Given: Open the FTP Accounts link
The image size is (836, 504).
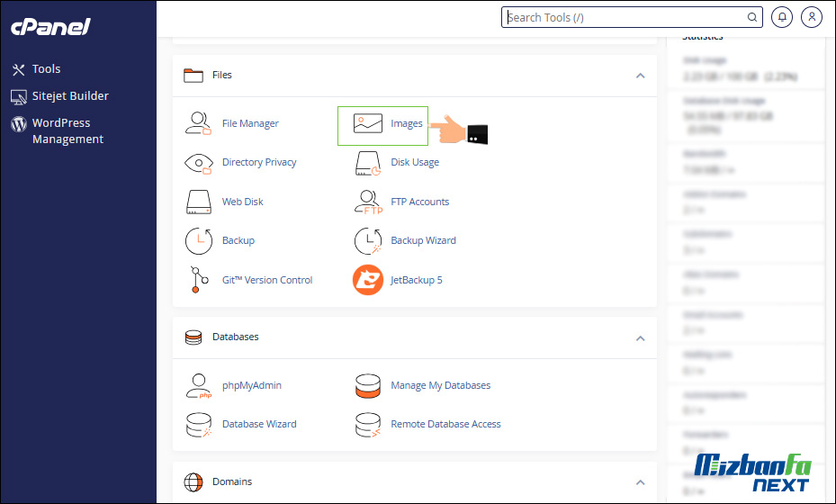Looking at the screenshot, I should point(419,202).
